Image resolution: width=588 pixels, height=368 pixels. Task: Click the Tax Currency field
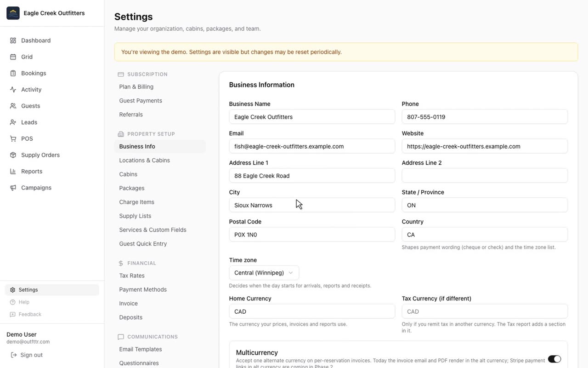click(485, 311)
